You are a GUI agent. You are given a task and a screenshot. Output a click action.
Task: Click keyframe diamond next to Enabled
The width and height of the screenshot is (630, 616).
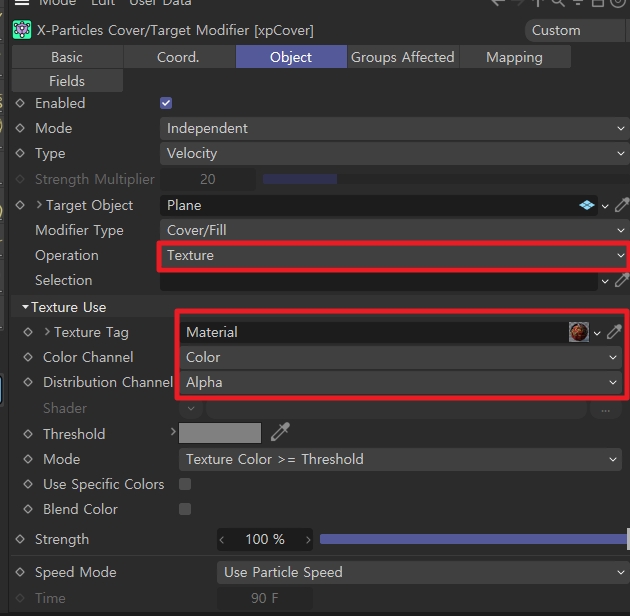click(x=21, y=103)
